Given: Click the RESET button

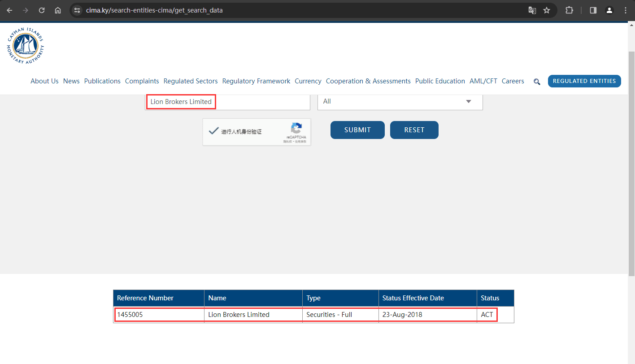Looking at the screenshot, I should click(414, 130).
